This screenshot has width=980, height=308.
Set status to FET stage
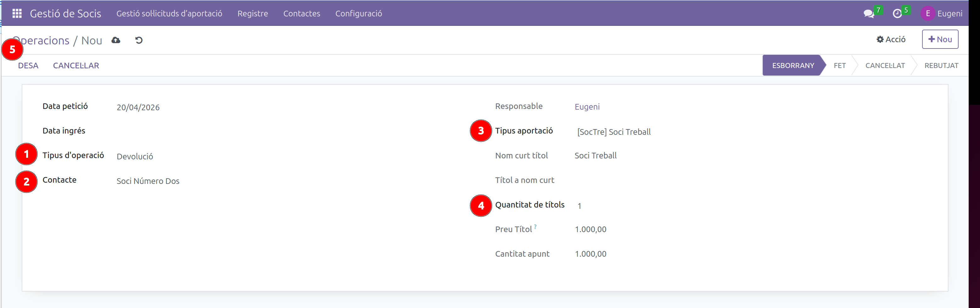[839, 66]
